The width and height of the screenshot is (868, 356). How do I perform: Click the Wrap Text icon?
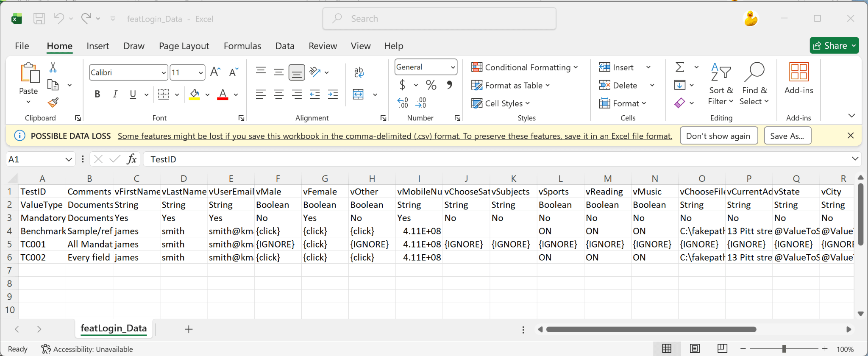point(359,72)
